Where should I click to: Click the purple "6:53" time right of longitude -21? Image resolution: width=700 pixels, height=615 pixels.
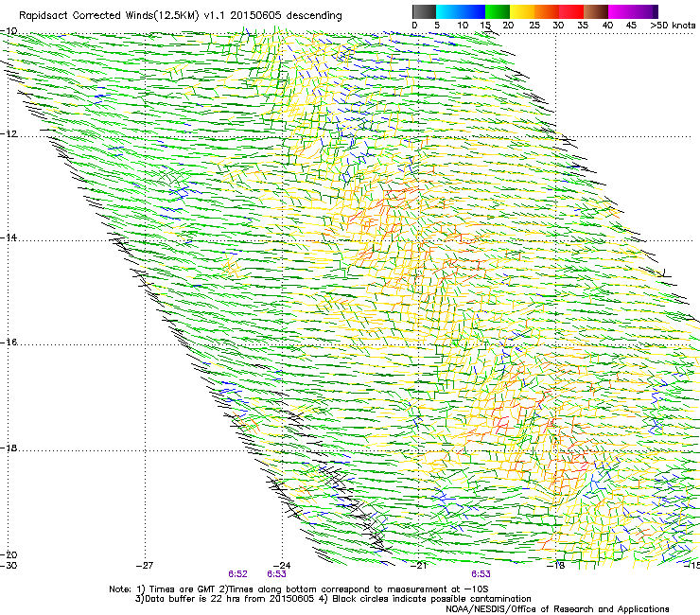click(481, 574)
